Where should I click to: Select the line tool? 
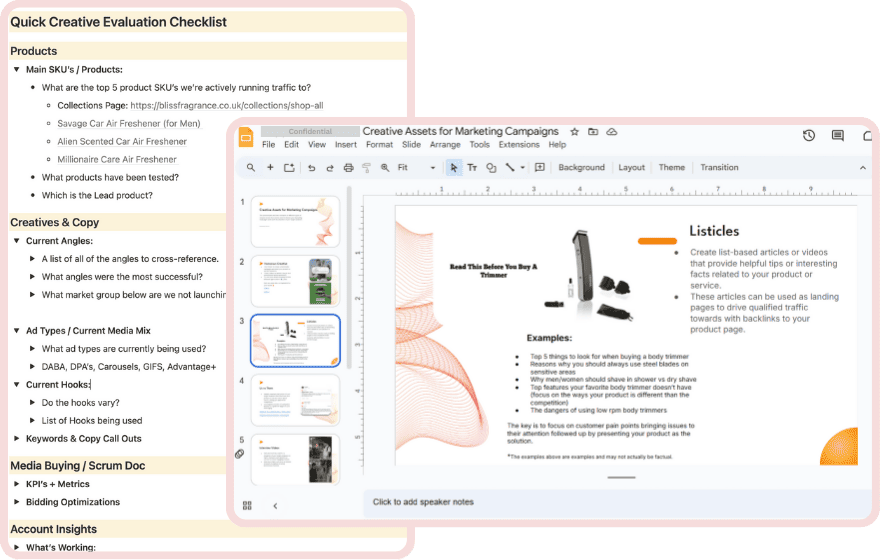[510, 167]
